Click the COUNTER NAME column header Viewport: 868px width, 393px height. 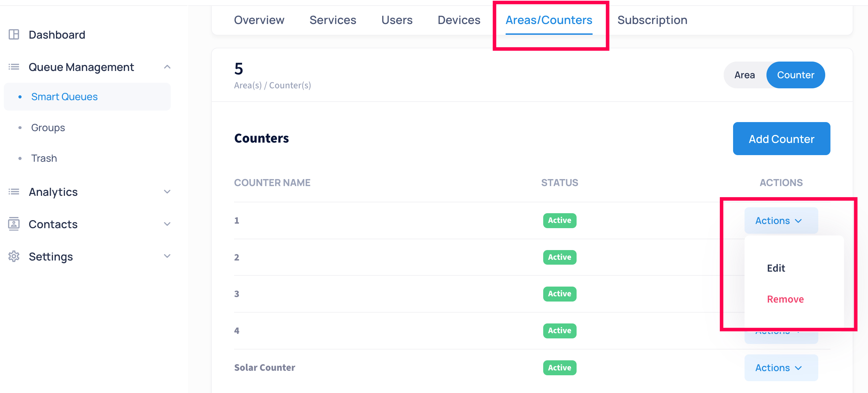tap(272, 183)
